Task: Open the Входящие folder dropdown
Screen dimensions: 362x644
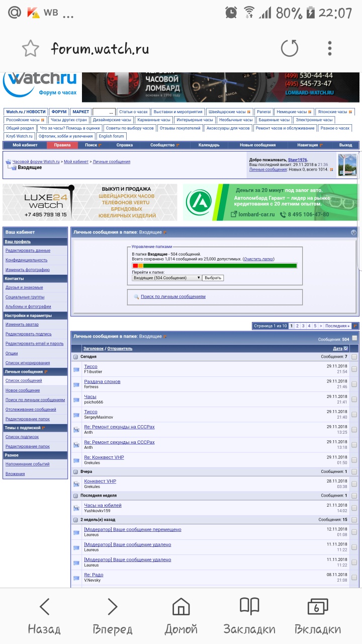Action: pos(166,278)
